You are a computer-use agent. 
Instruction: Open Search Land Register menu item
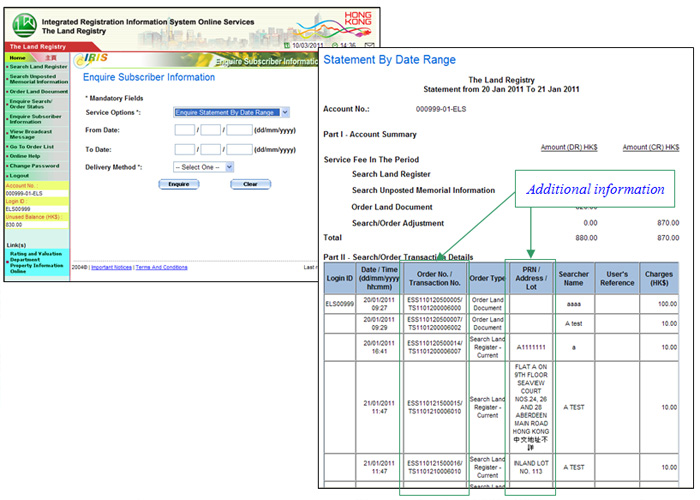[38, 67]
